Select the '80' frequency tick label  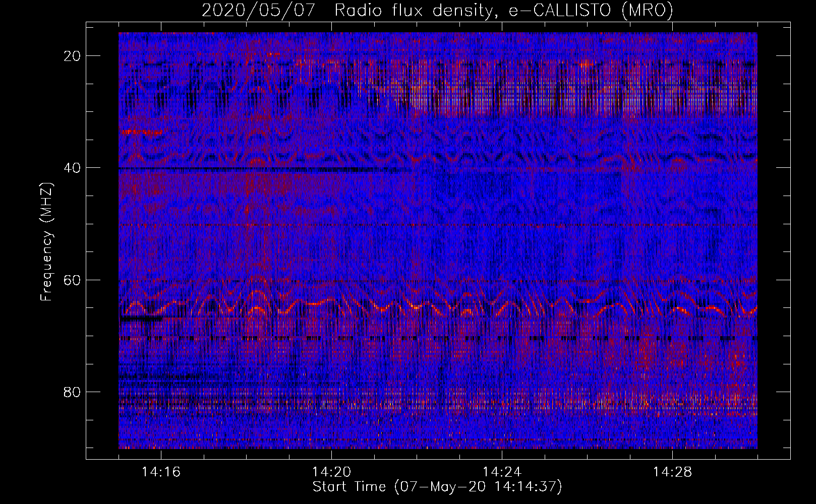pos(73,392)
